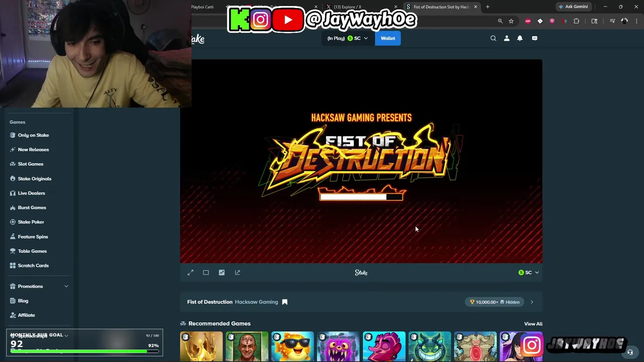The width and height of the screenshot is (644, 362).
Task: Open Stake Originals in the sidebar
Action: click(x=35, y=178)
